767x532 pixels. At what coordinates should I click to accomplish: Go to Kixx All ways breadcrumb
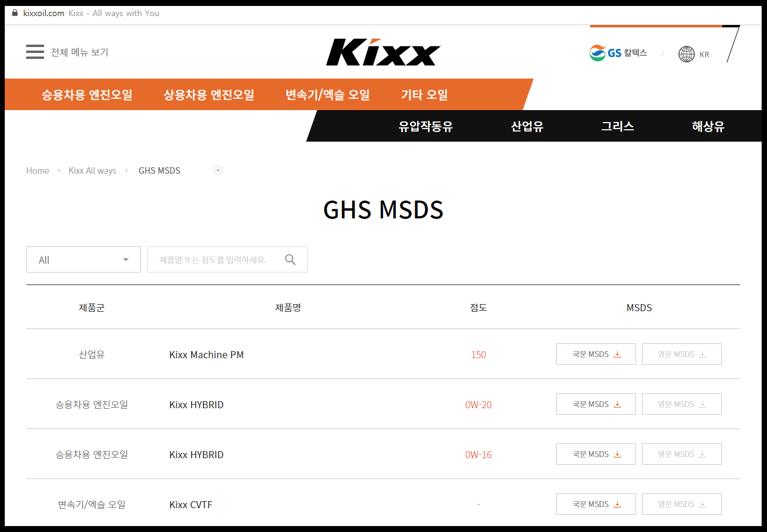click(92, 171)
